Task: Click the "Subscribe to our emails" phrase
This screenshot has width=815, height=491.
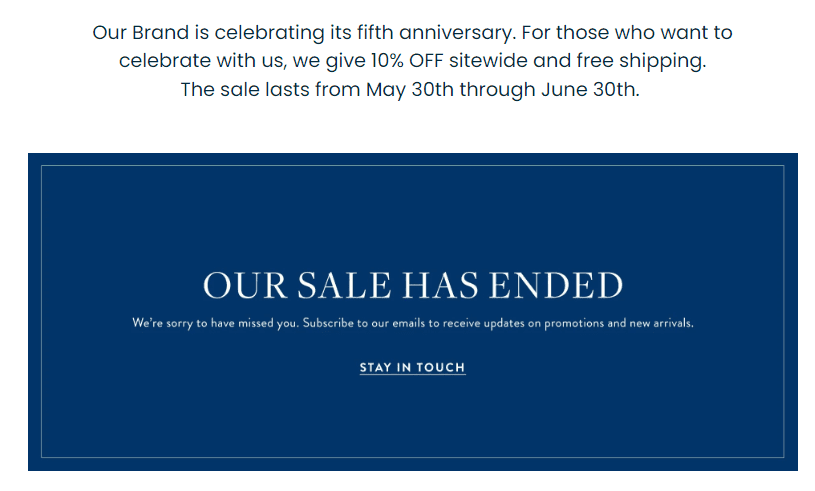Action: [356, 323]
